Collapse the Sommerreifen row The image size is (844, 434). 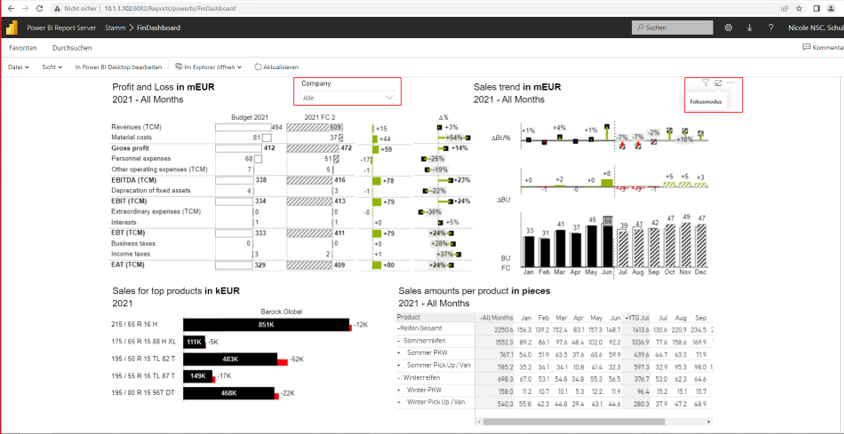tap(398, 341)
